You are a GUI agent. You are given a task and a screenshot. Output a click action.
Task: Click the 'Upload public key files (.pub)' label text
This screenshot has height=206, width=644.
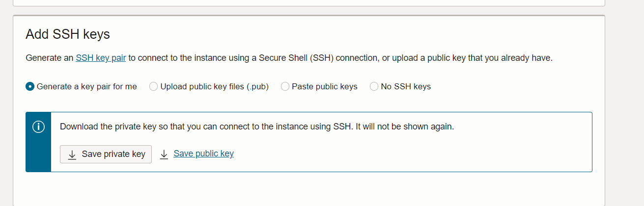click(215, 86)
